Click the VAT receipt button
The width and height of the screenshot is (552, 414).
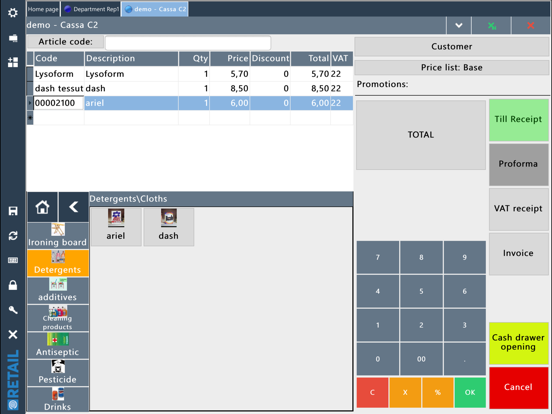(518, 209)
